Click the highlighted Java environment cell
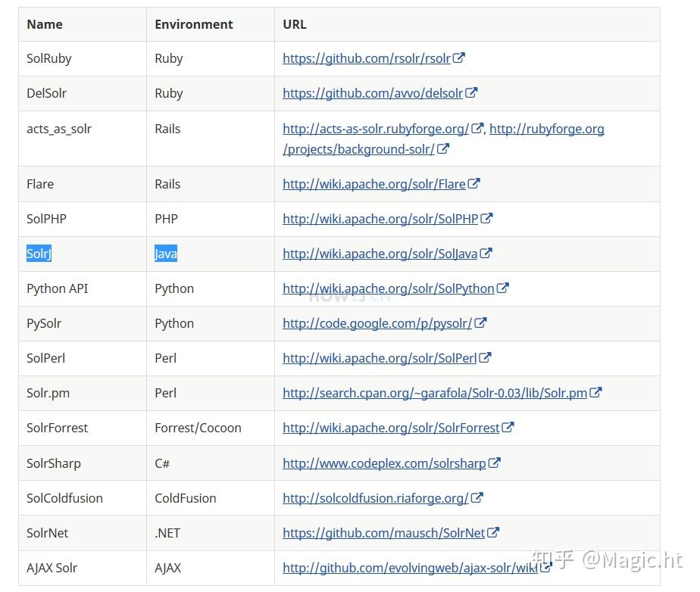Viewport: 700px width, 592px height. click(x=166, y=254)
